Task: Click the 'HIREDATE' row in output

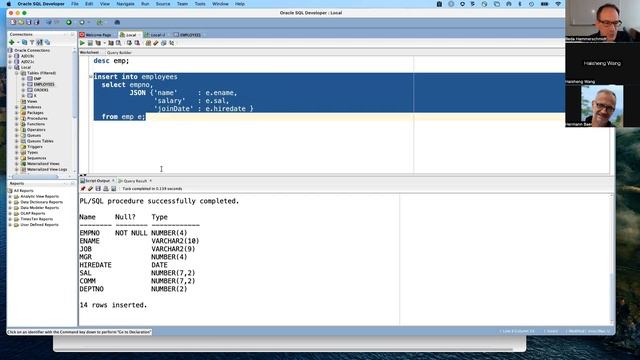Action: [x=123, y=265]
